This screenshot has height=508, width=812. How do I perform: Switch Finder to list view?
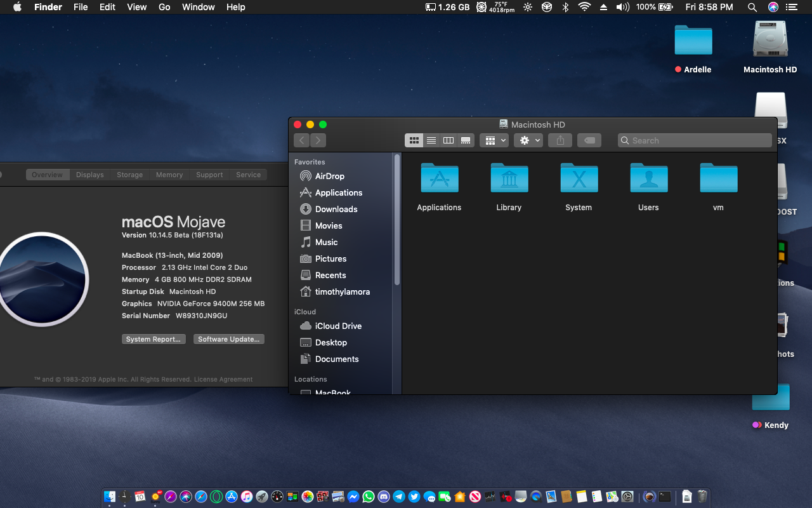[431, 140]
